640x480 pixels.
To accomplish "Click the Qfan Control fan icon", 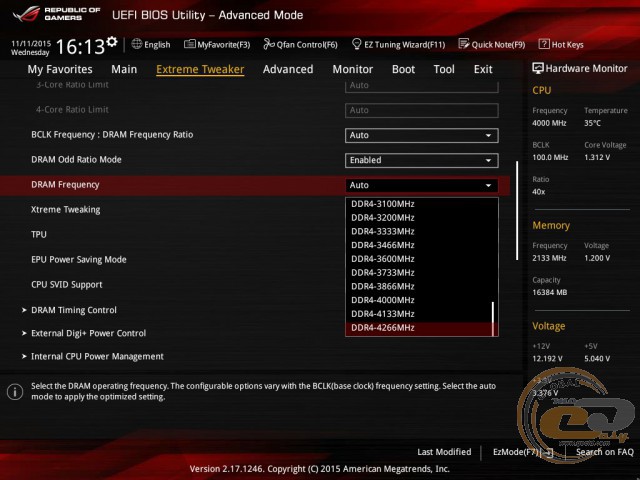I will click(269, 44).
